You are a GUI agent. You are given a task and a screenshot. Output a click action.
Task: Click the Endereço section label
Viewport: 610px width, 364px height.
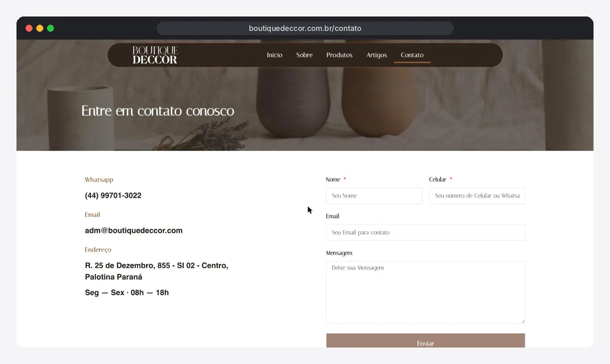click(98, 249)
